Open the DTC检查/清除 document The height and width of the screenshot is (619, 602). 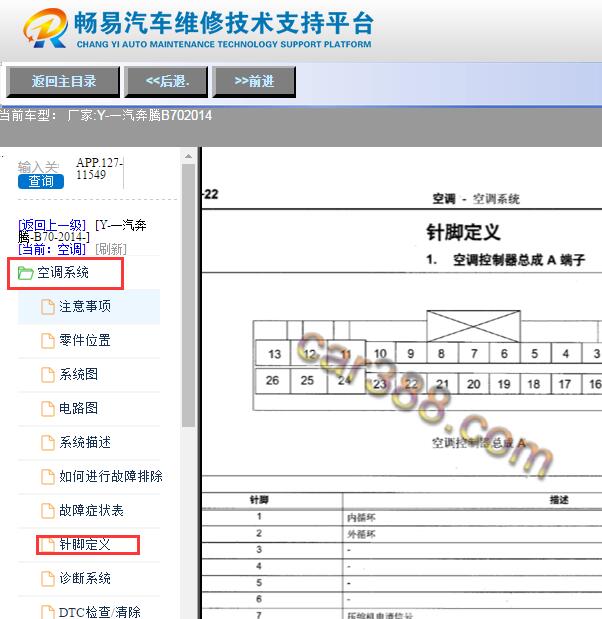tap(100, 612)
